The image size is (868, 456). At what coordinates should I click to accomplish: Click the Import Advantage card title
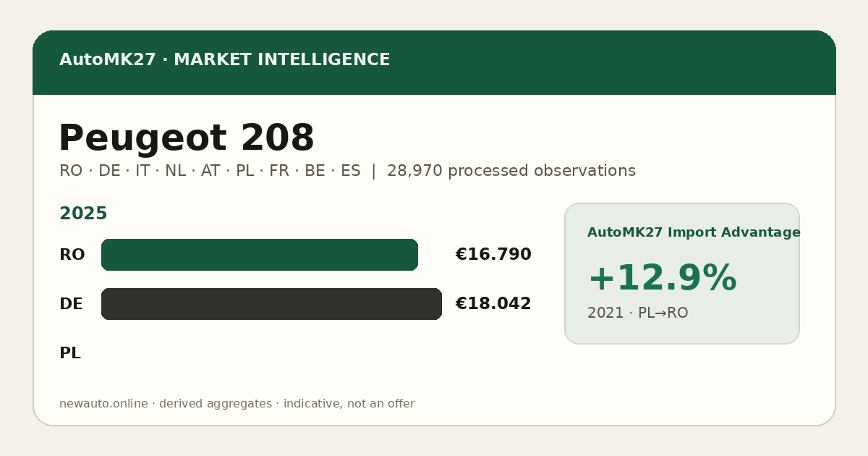(694, 232)
